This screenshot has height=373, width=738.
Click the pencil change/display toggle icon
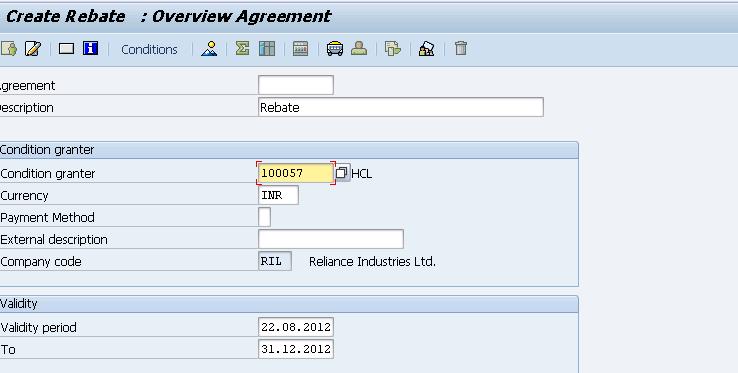tap(32, 49)
